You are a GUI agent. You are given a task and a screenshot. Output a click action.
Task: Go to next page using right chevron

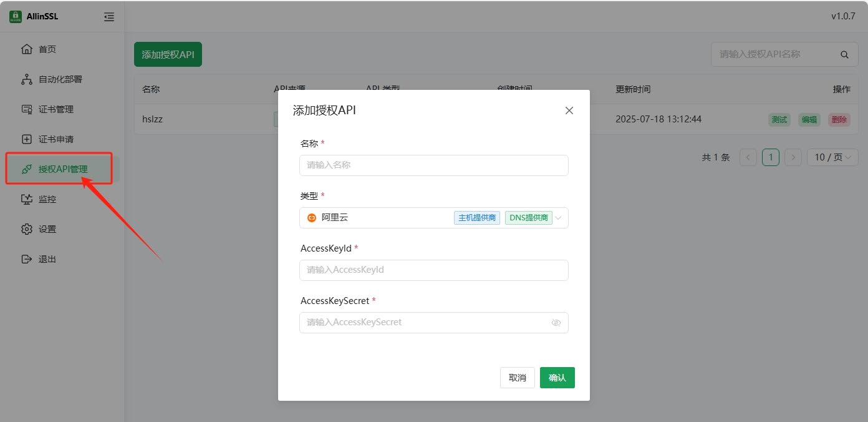click(793, 157)
